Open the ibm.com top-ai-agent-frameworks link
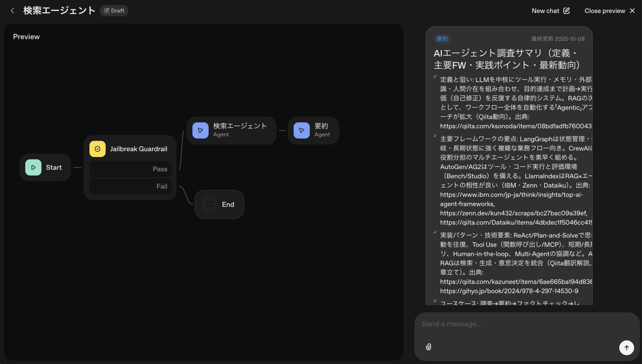642x364 pixels. pyautogui.click(x=511, y=195)
